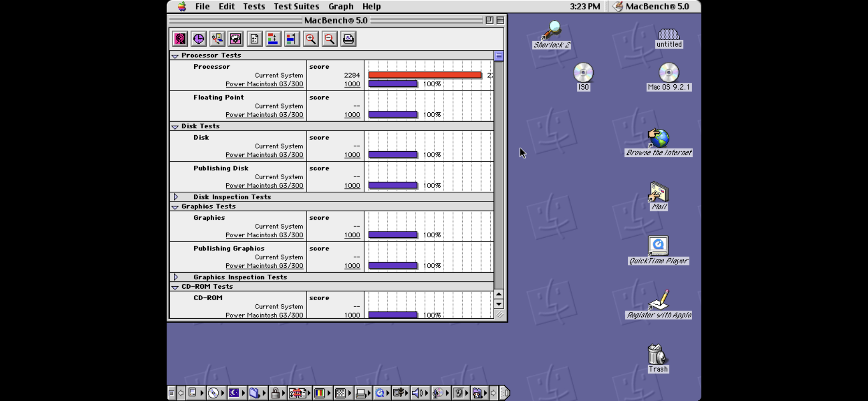
Task: Open the Tests menu
Action: pyautogui.click(x=254, y=6)
